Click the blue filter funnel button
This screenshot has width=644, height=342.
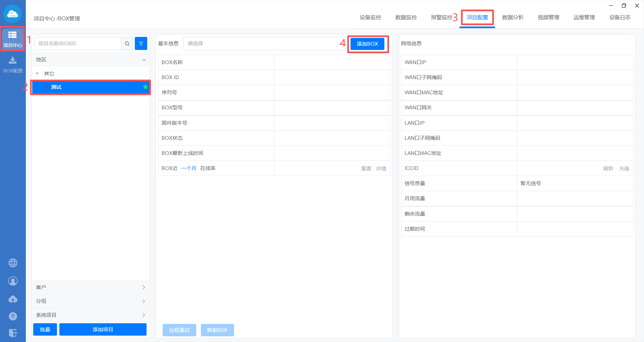click(x=141, y=44)
